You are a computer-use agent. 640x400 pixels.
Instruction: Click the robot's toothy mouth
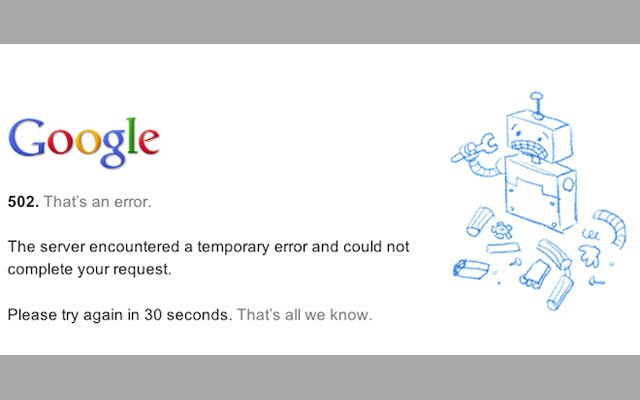click(x=529, y=149)
